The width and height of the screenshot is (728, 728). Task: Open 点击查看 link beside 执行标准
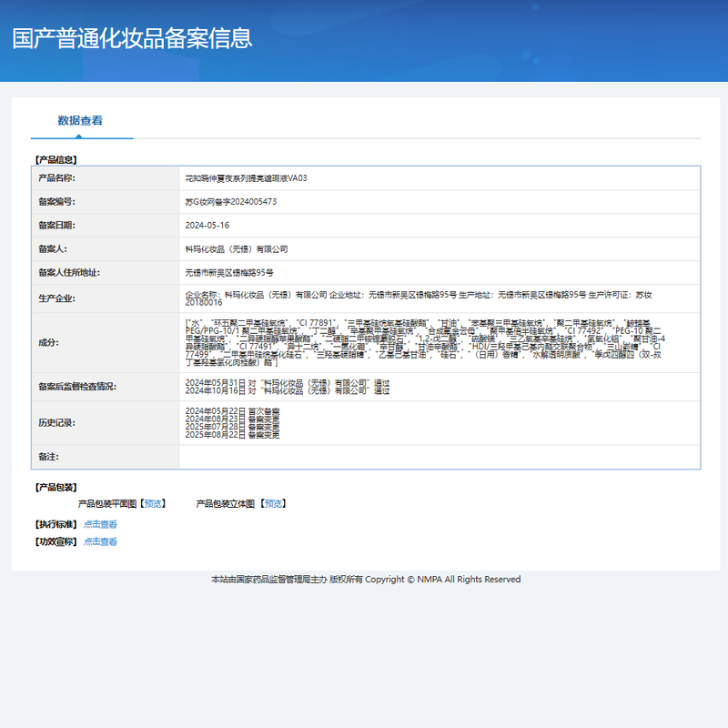[x=100, y=524]
